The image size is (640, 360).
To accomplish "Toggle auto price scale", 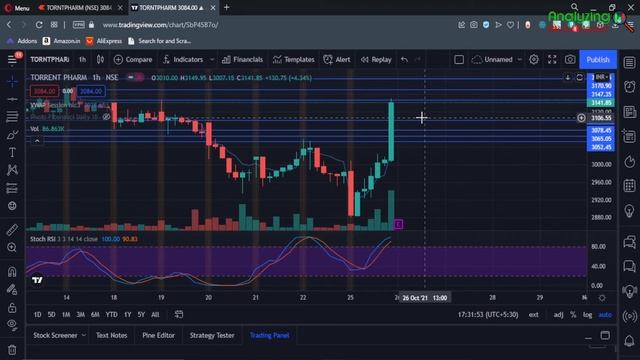I will [605, 315].
